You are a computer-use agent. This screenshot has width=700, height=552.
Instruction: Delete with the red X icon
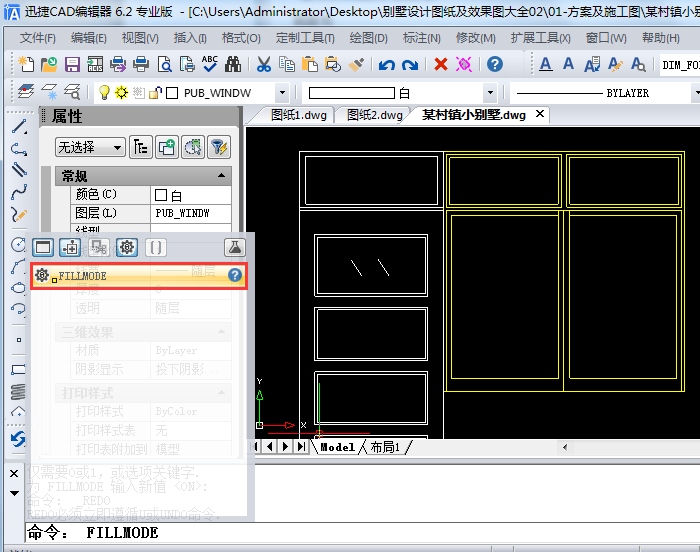441,65
